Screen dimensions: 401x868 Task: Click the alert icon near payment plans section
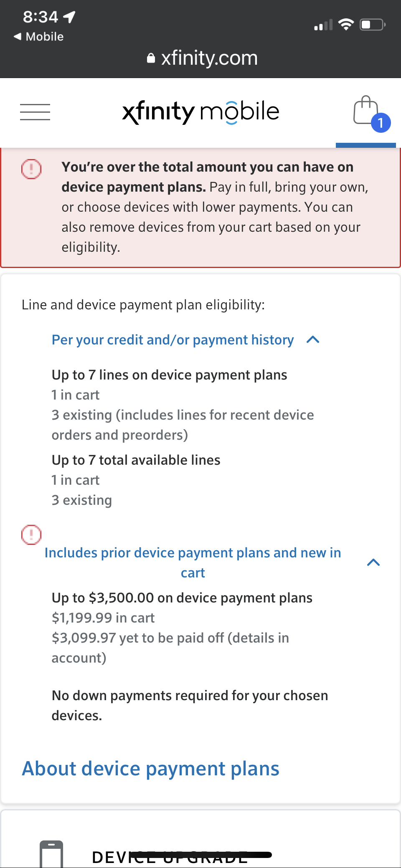click(x=31, y=535)
